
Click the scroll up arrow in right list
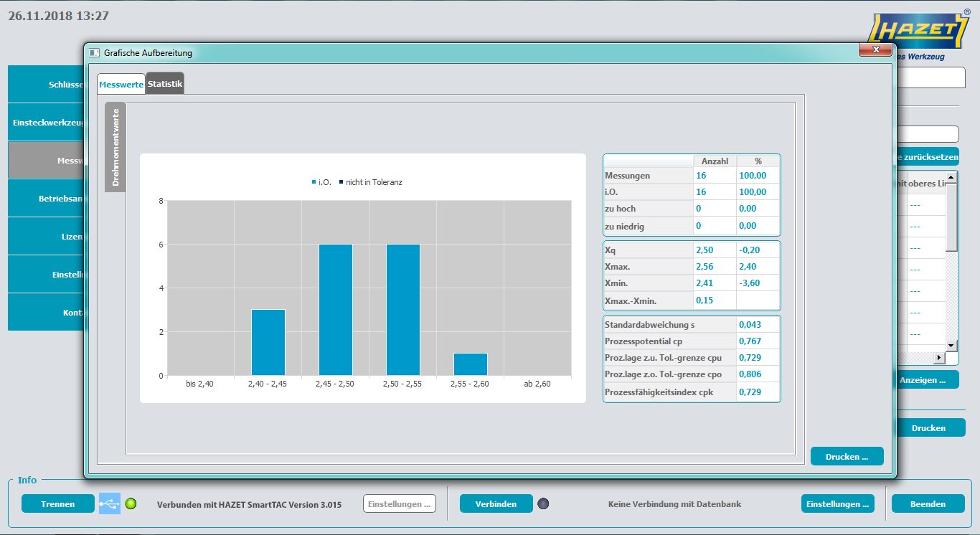(951, 177)
